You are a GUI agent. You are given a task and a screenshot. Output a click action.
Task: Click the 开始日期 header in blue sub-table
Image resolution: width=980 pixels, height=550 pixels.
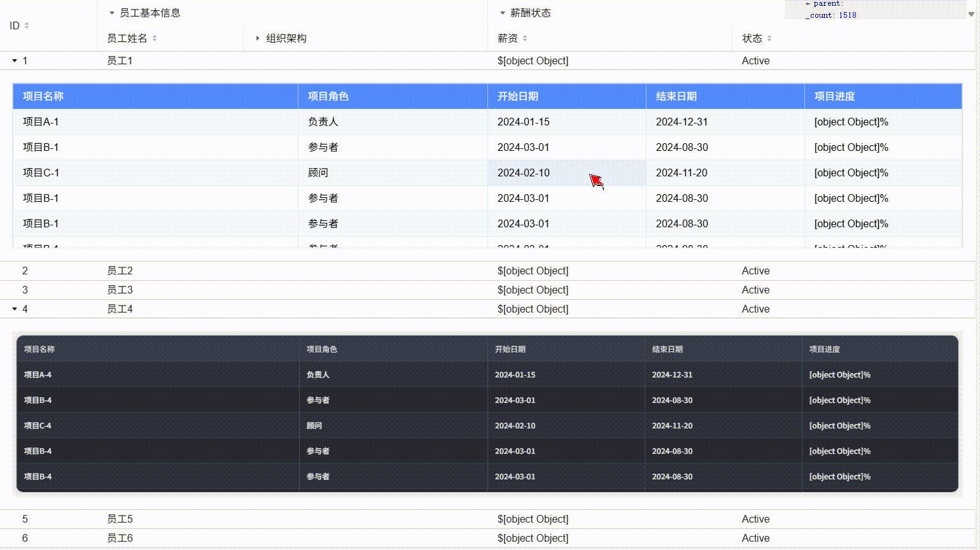tap(567, 96)
